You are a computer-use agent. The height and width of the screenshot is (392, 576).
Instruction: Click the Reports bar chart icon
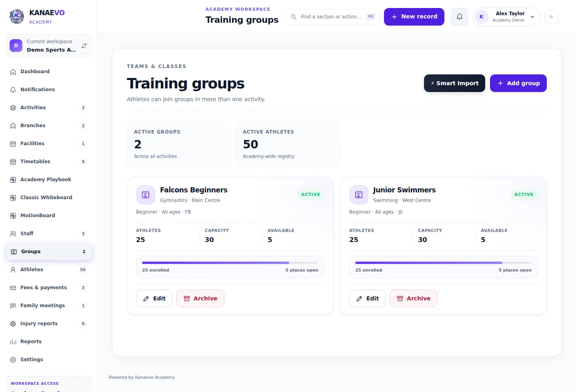click(13, 342)
